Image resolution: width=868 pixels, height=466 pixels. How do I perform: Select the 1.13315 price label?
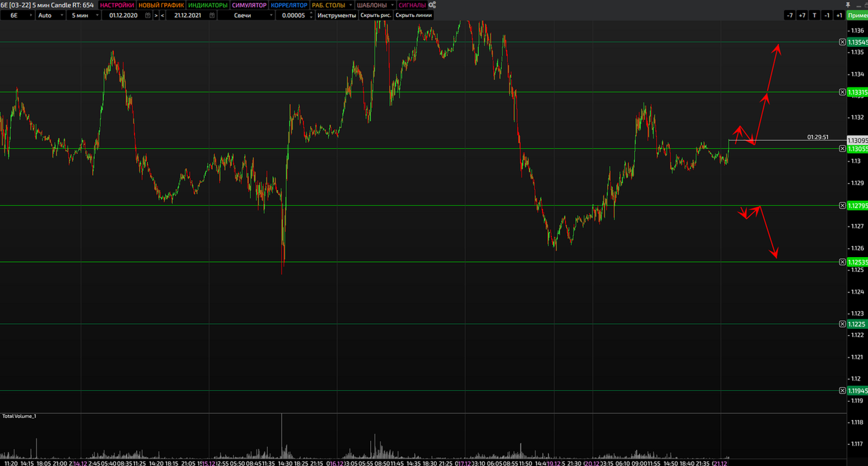(857, 92)
